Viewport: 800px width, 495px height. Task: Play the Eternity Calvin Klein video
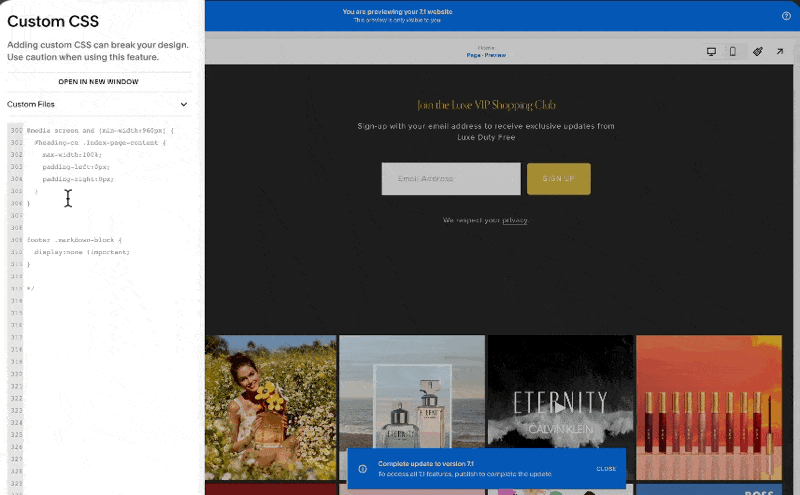[560, 407]
